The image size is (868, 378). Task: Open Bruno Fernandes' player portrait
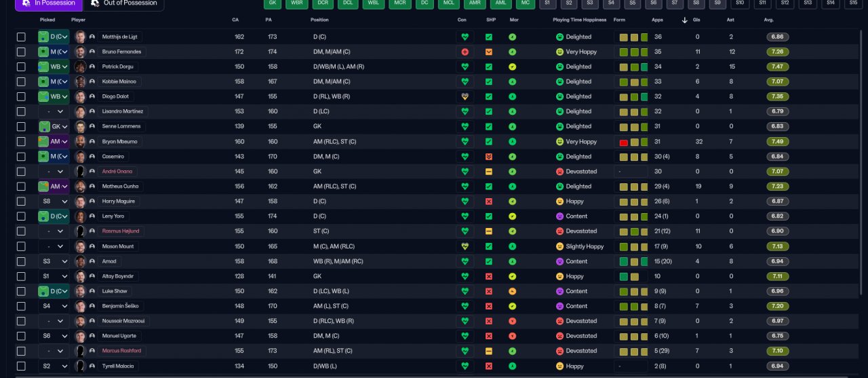[81, 52]
